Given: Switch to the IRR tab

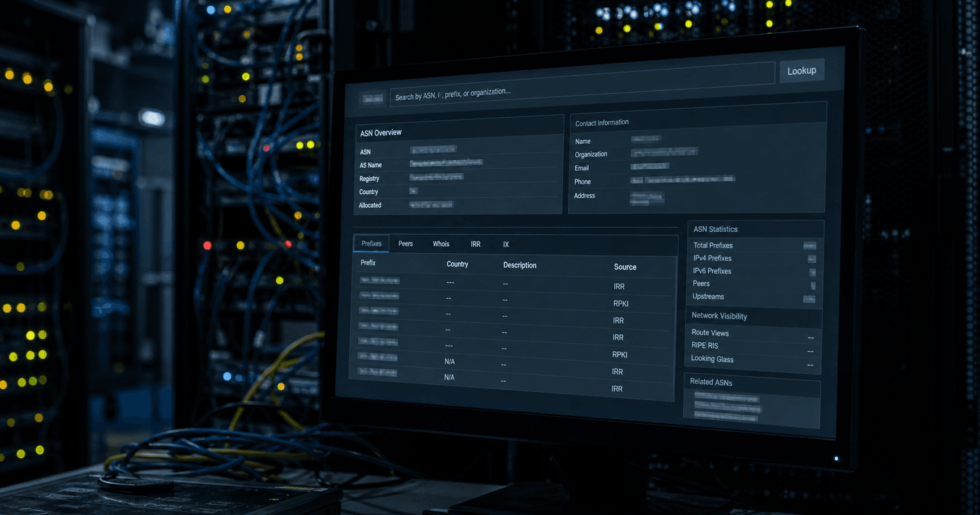Looking at the screenshot, I should [476, 244].
